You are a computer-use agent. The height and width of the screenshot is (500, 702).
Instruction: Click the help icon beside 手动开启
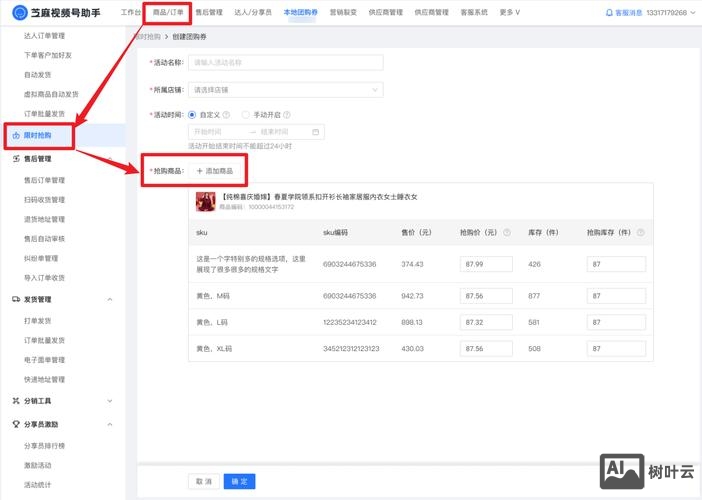[287, 115]
